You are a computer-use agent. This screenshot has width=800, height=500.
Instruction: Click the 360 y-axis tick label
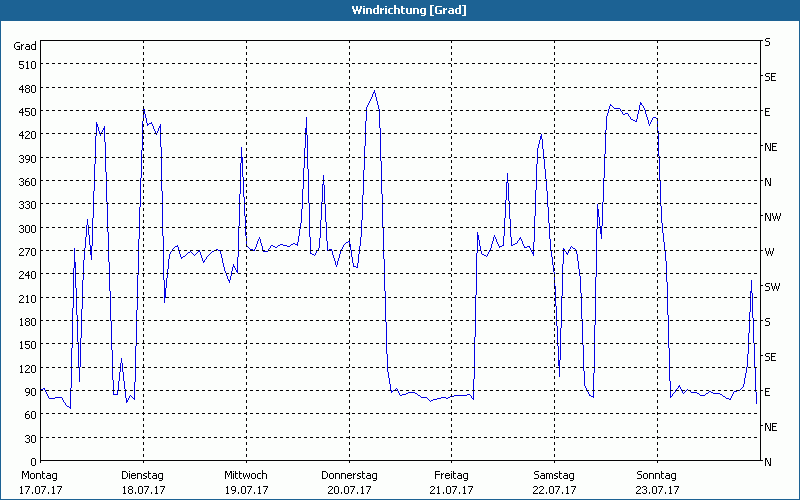[26, 182]
